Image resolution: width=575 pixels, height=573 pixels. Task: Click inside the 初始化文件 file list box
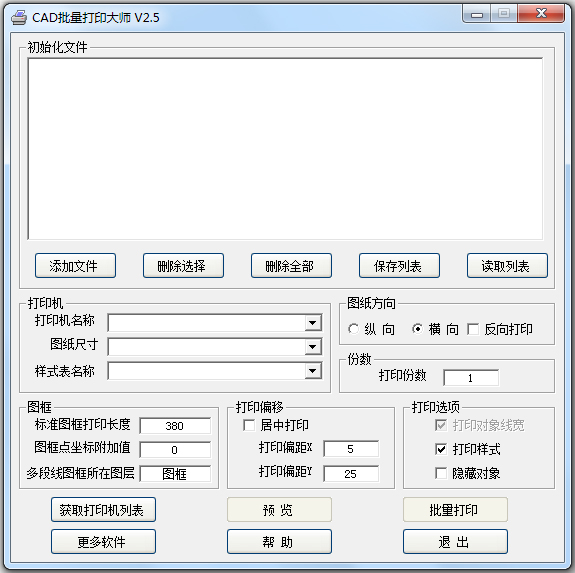(285, 149)
